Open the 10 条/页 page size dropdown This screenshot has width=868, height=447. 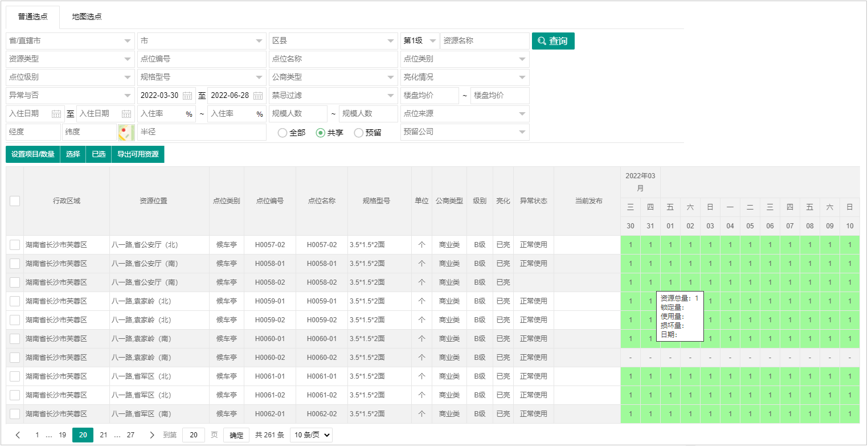pyautogui.click(x=311, y=435)
